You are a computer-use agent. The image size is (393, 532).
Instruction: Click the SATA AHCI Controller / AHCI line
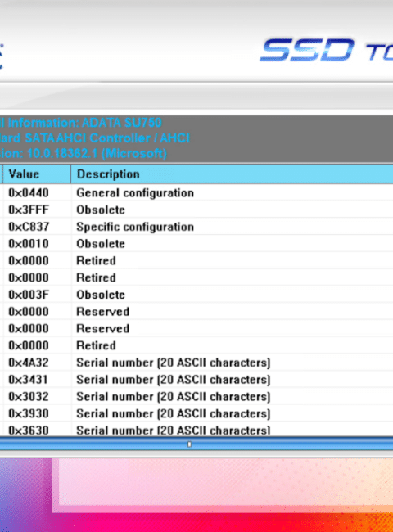point(94,138)
